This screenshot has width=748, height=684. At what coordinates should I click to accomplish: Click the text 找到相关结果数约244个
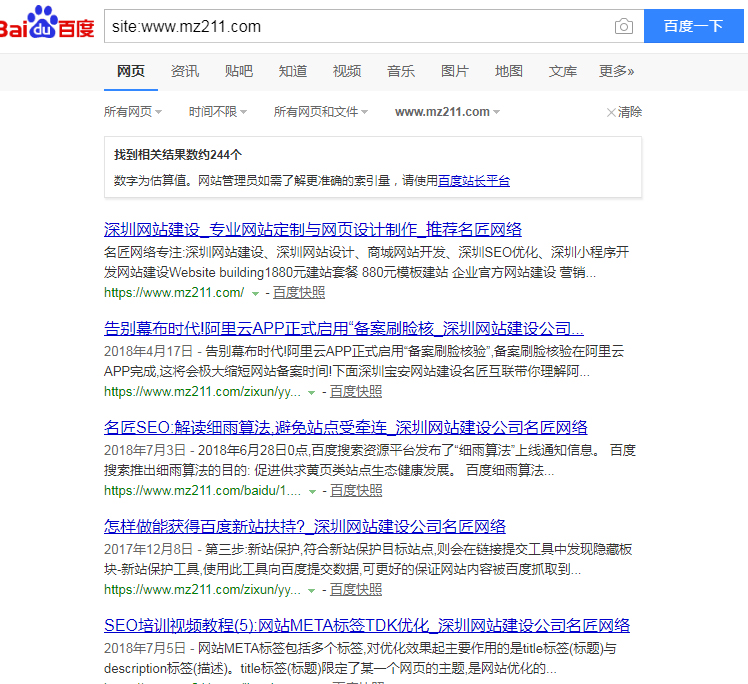(178, 155)
